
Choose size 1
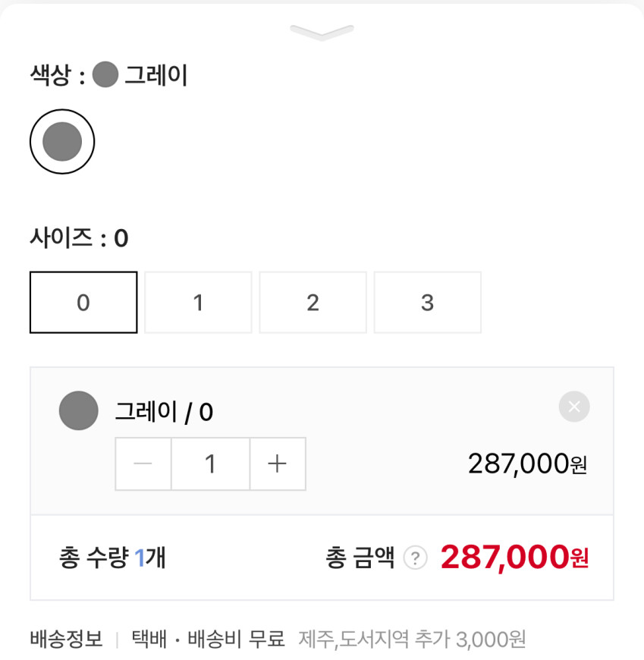coord(198,303)
